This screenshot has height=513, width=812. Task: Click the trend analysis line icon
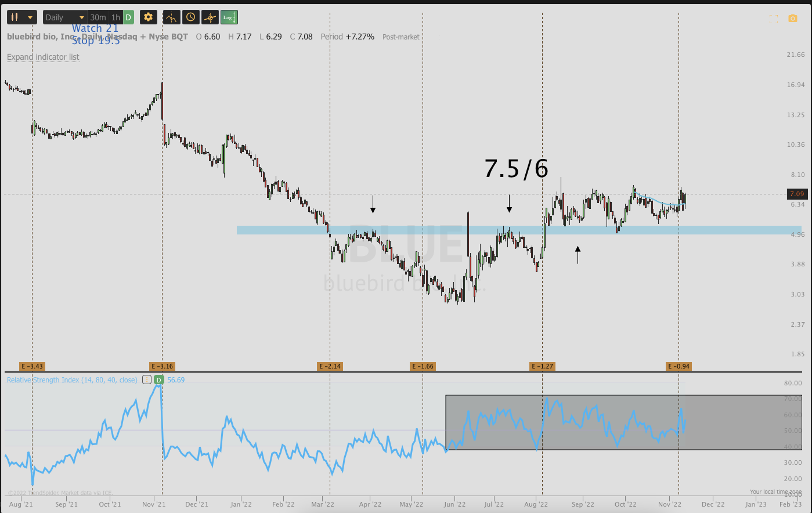point(171,17)
